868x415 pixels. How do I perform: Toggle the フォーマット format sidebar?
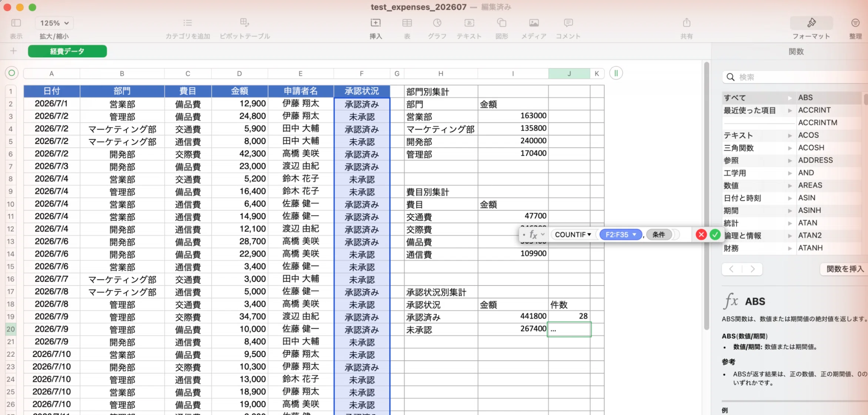[x=811, y=23]
